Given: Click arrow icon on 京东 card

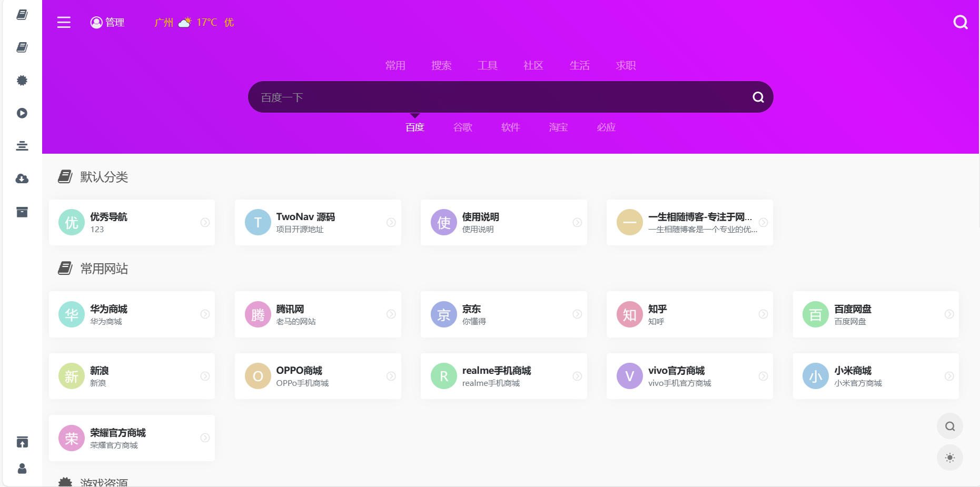Looking at the screenshot, I should point(577,314).
